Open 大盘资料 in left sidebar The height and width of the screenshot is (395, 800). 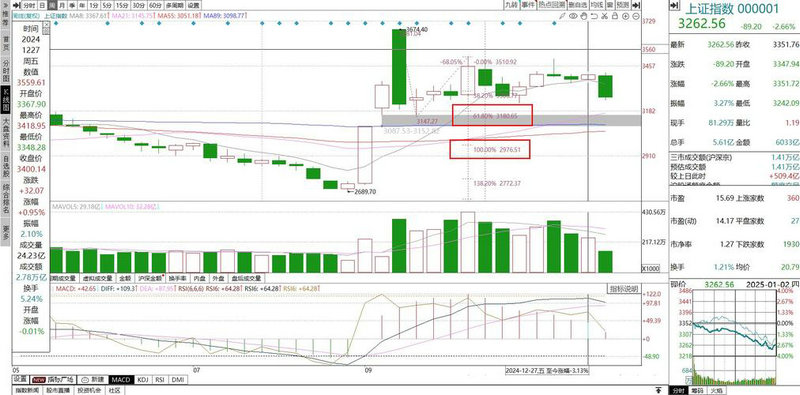6,134
